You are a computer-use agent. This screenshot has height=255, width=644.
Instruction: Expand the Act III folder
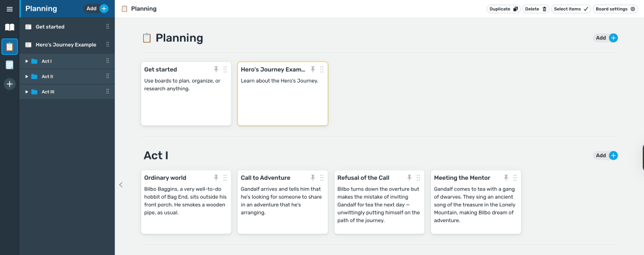click(x=26, y=92)
